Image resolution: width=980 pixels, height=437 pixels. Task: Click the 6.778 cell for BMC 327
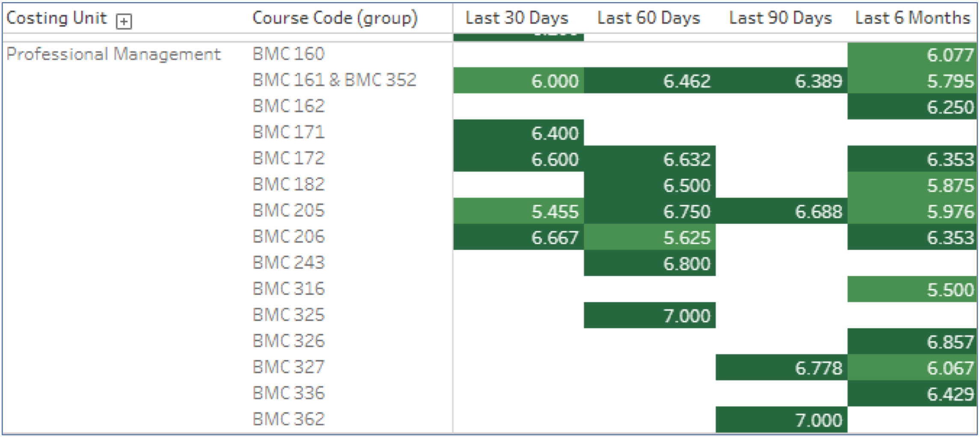[x=781, y=368]
